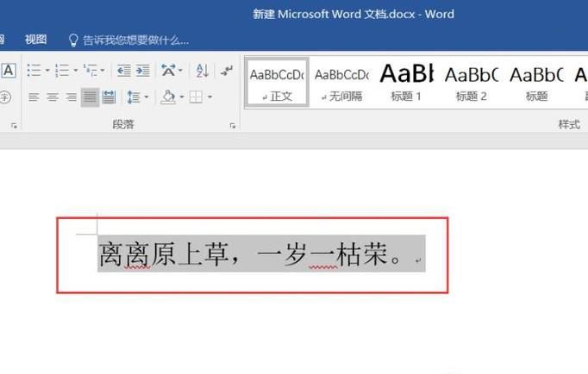Apply the 标题 style

tap(536, 83)
